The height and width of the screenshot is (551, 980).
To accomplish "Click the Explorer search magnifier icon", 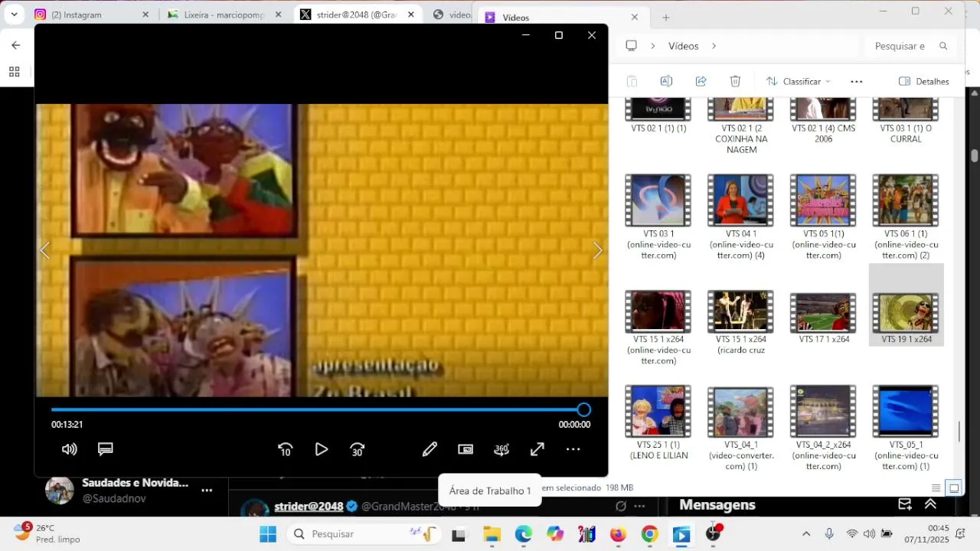I will click(943, 46).
